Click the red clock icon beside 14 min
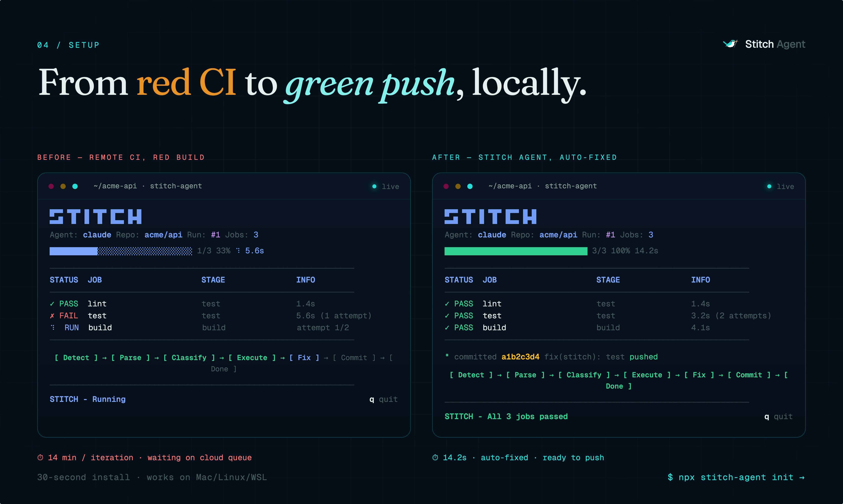This screenshot has width=843, height=504. pos(40,457)
